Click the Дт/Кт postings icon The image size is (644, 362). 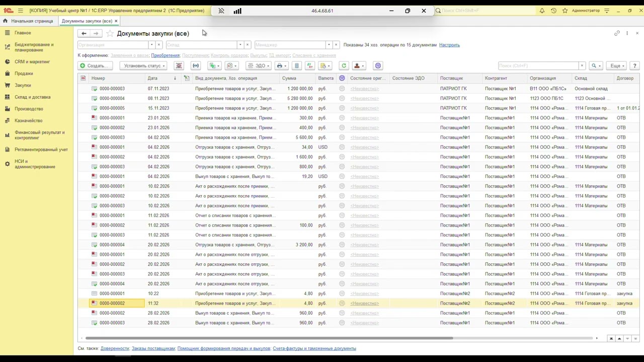coord(309,66)
